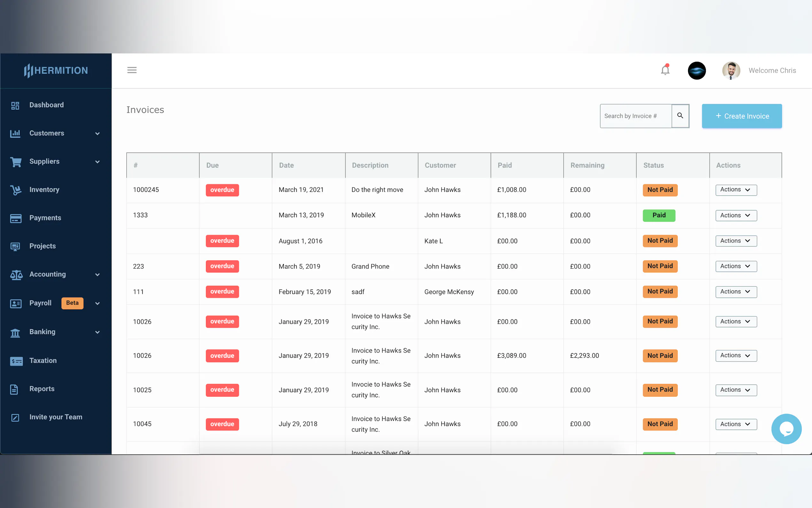
Task: Toggle the hamburger menu icon
Action: coord(132,70)
